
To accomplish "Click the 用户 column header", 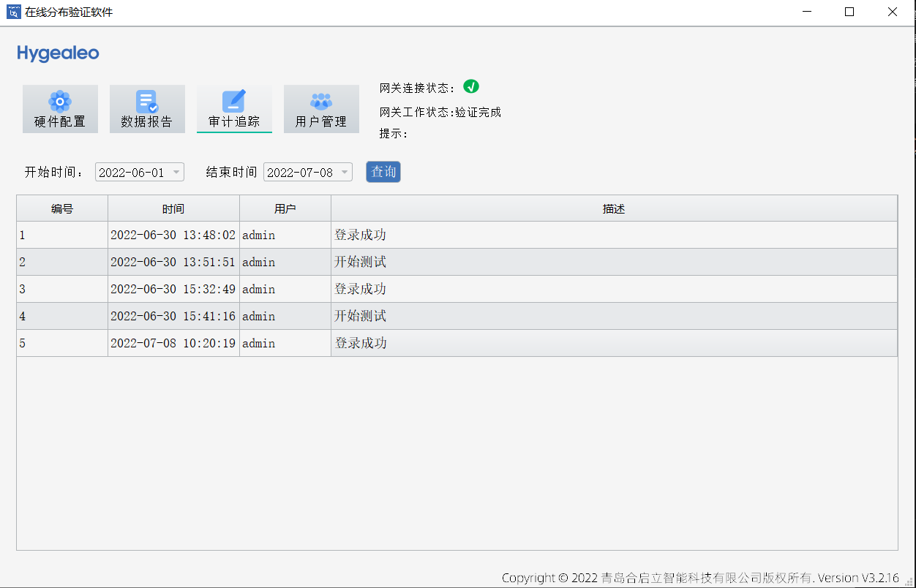I will click(285, 209).
